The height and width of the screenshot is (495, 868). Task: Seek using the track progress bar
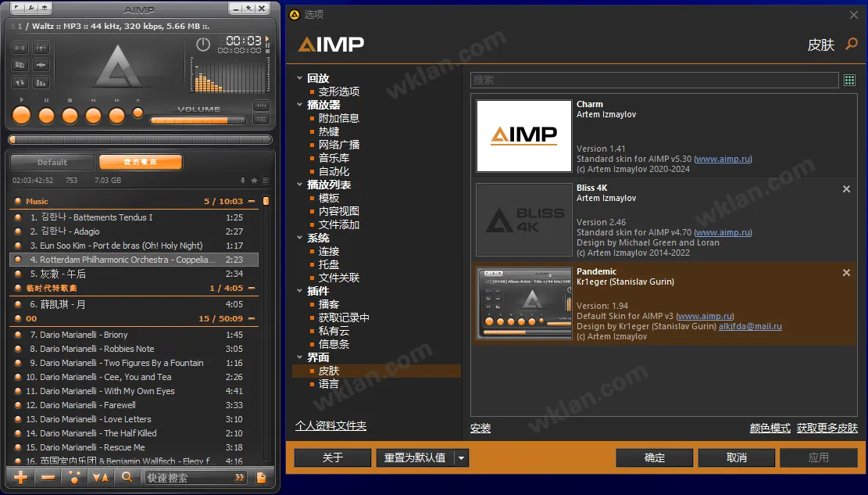(140, 140)
